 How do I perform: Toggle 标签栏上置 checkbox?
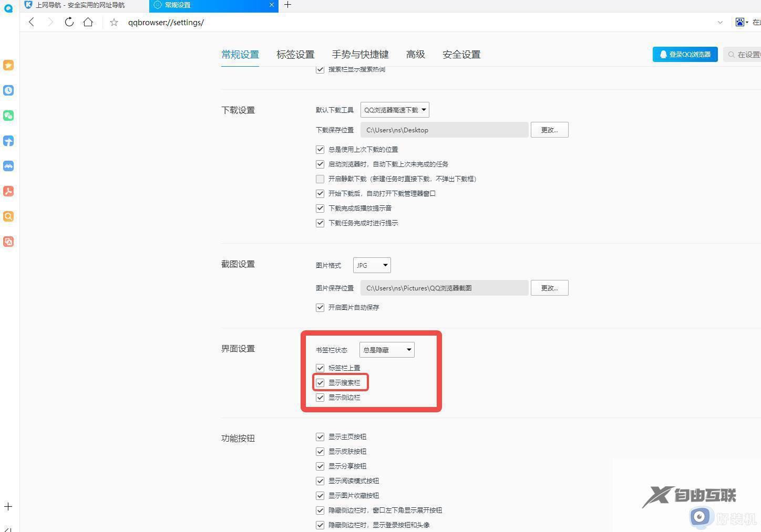320,368
